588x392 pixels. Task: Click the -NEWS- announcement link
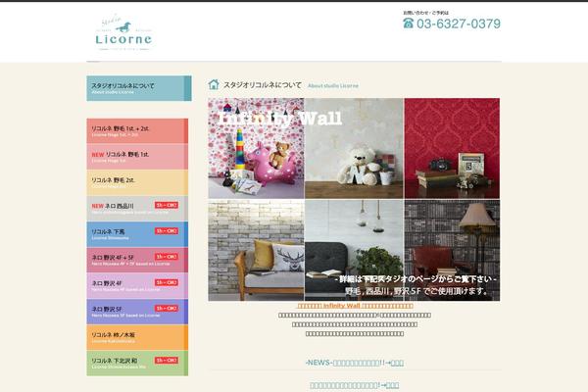pos(355,363)
